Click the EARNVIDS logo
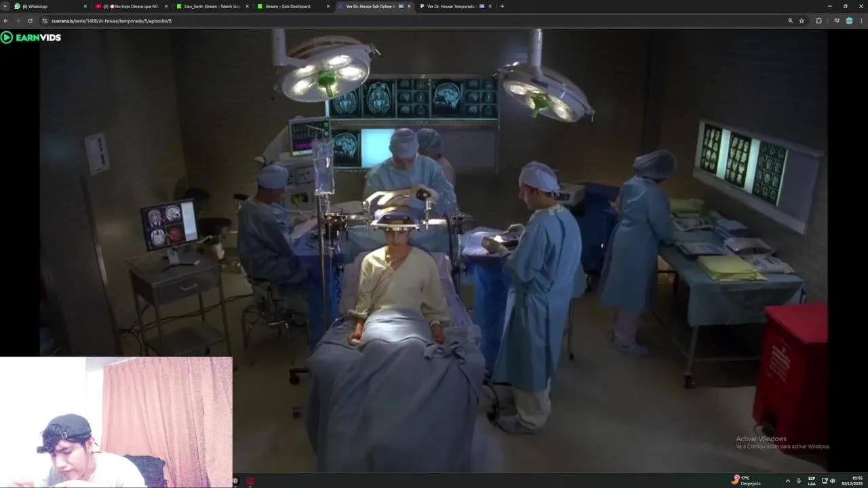868x488 pixels. (31, 37)
